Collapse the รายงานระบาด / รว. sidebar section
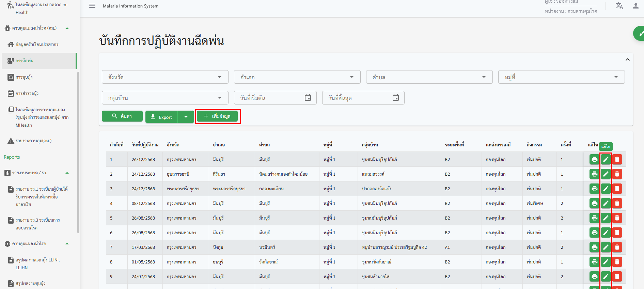The height and width of the screenshot is (289, 644). tap(67, 173)
